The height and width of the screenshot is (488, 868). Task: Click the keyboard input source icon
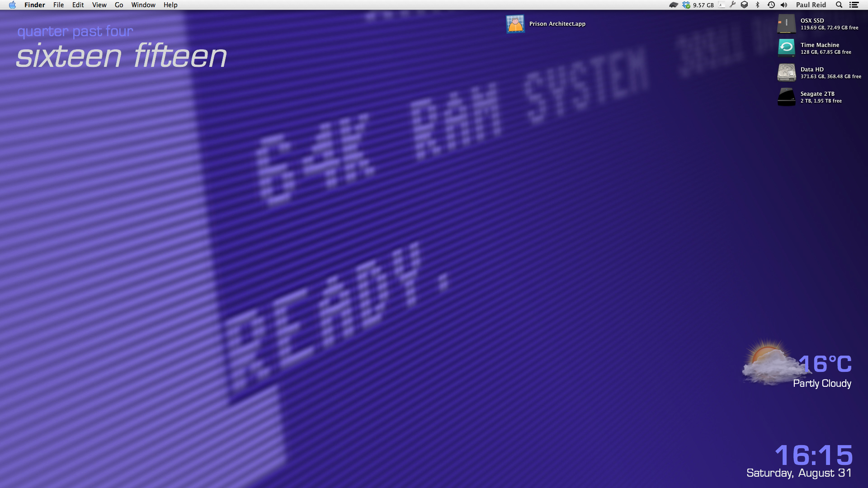tap(722, 5)
